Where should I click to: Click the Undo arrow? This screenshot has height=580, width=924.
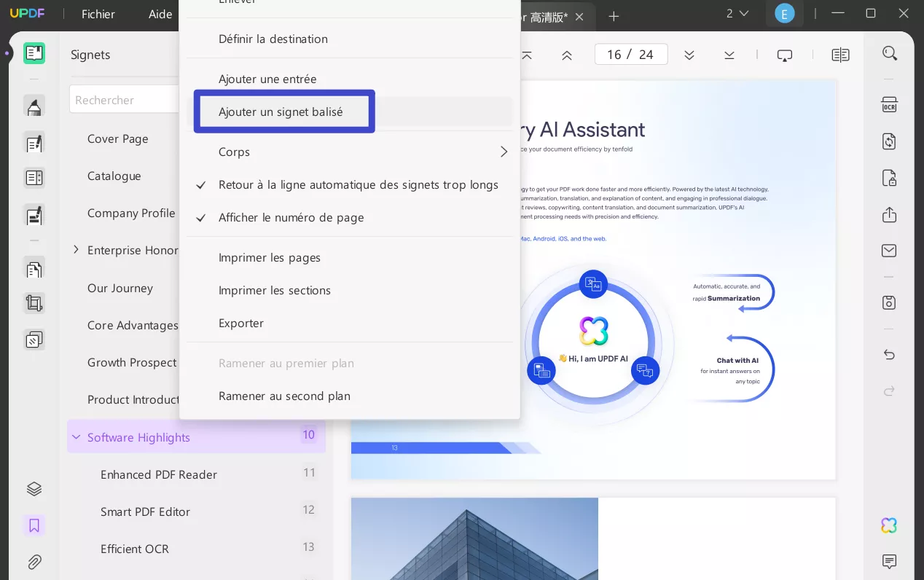[889, 355]
